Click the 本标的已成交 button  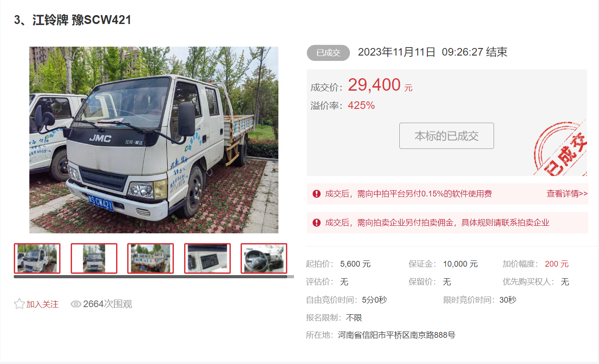(x=446, y=136)
